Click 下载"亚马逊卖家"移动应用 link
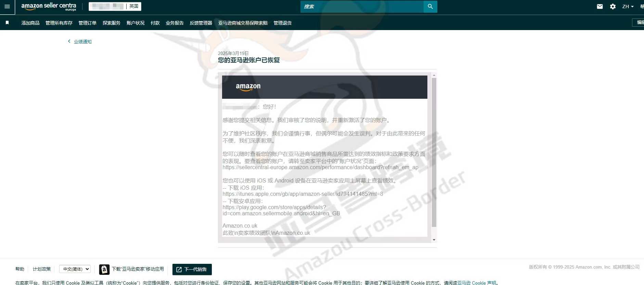644x285 pixels. pyautogui.click(x=138, y=269)
